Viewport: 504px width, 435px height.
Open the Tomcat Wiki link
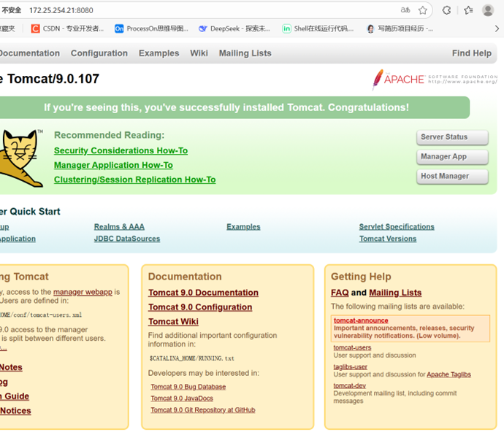point(173,322)
